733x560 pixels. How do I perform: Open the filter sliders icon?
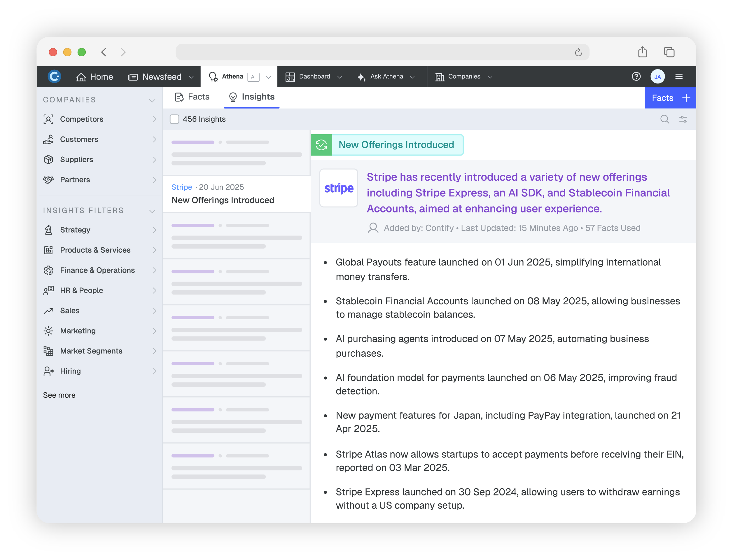coord(683,119)
